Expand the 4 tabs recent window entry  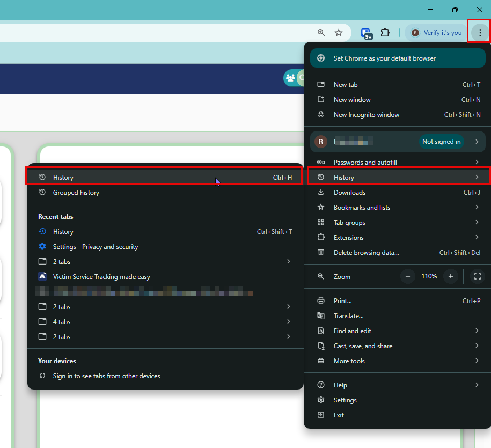tap(165, 321)
